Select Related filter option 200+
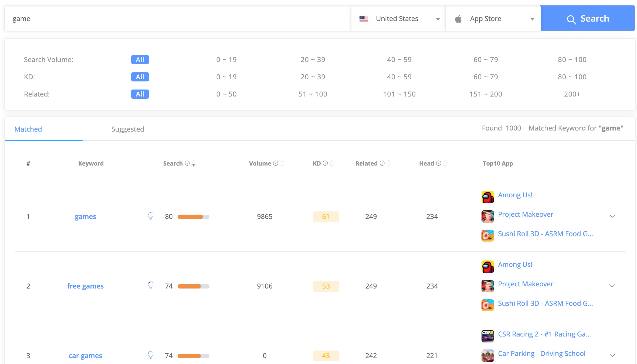Viewport: 637px width, 364px height. click(x=572, y=94)
